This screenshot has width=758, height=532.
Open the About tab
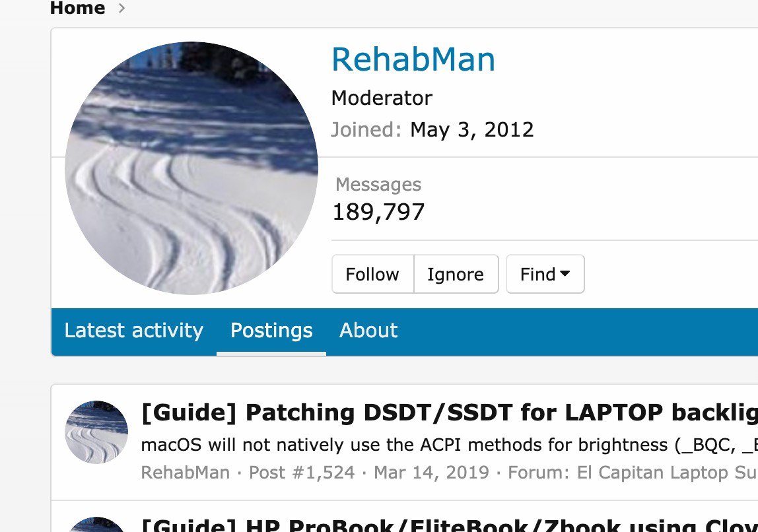368,331
